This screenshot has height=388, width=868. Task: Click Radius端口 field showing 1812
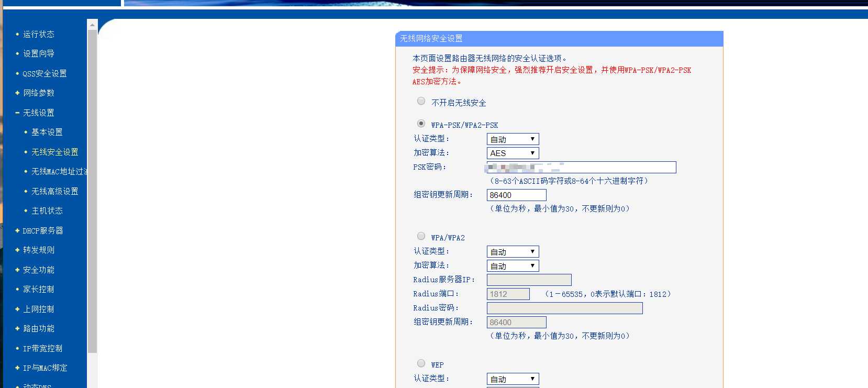(508, 294)
